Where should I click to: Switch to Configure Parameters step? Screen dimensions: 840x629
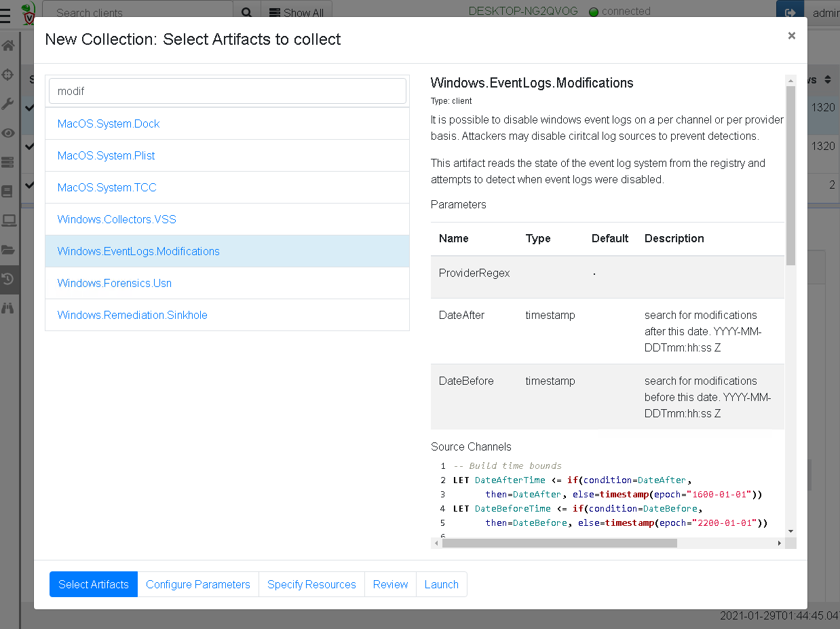click(x=197, y=584)
